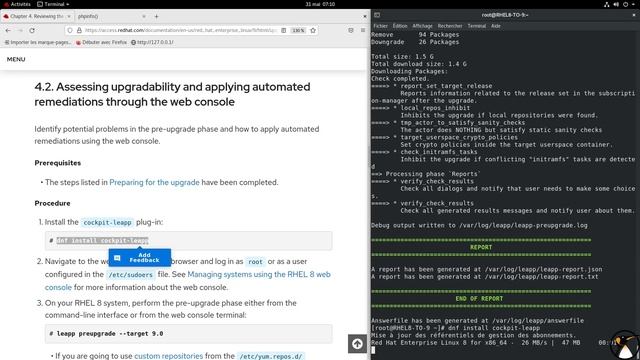Click the Add Feedback popup button
The width and height of the screenshot is (640, 360).
(140, 258)
